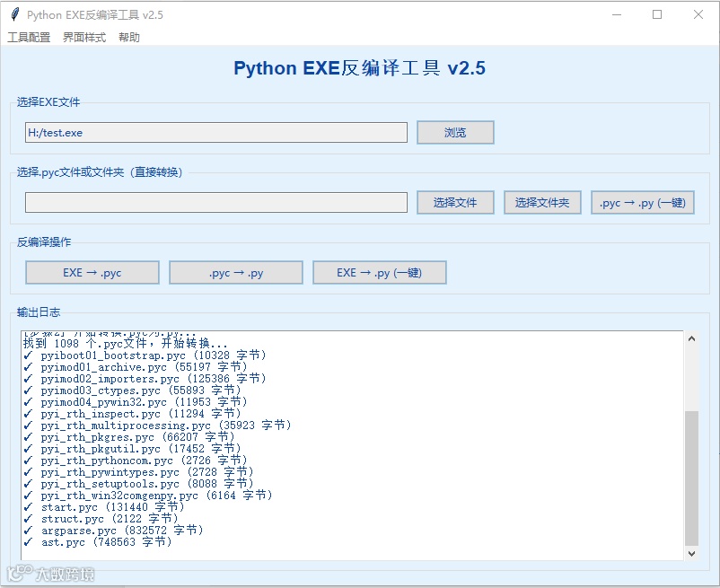This screenshot has height=588, width=720.
Task: Click log line pyimod03_ctypes.pyc
Action: coord(132,391)
